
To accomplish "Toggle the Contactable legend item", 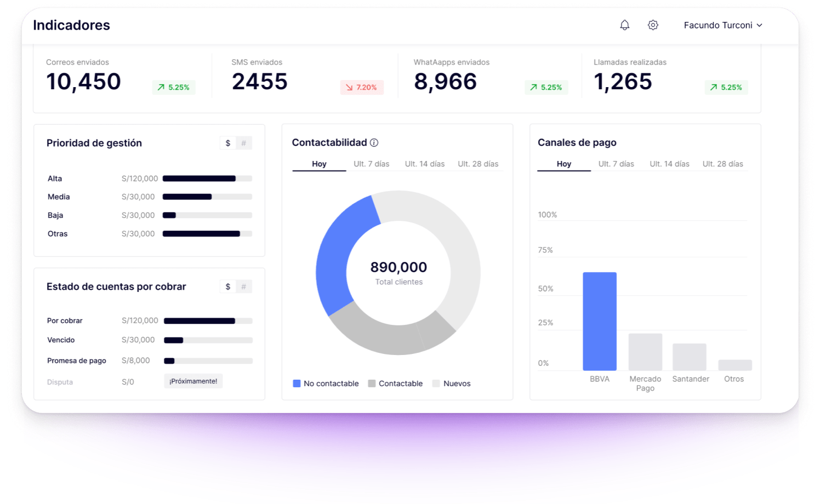I will [x=395, y=383].
